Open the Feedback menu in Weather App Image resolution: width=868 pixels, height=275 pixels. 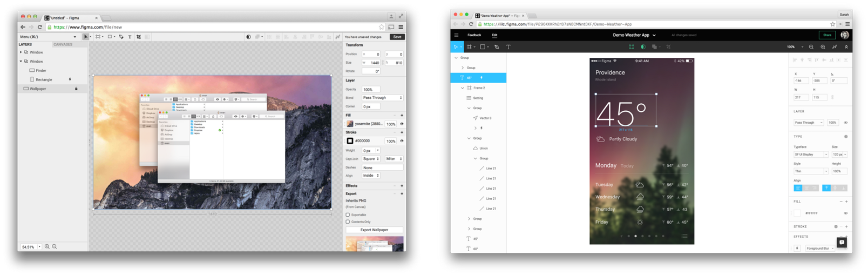(x=474, y=35)
